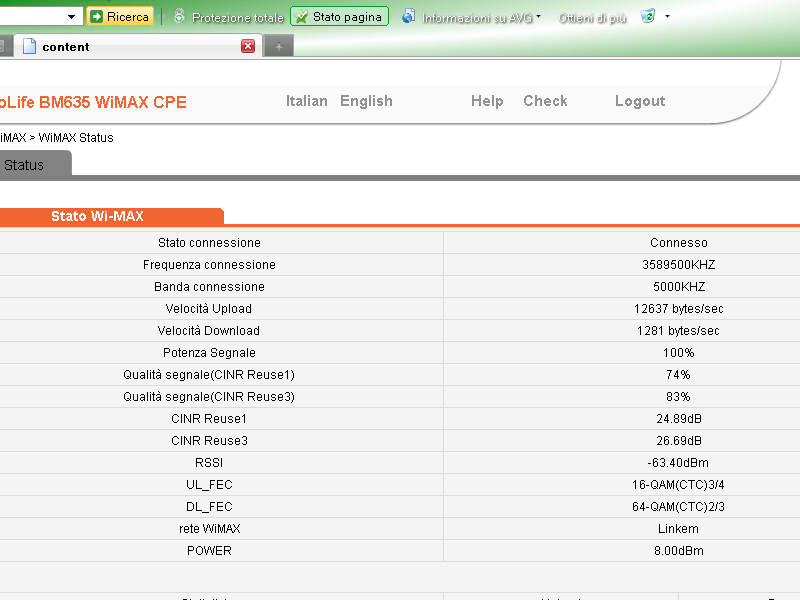The image size is (800, 600).
Task: Click the WiMAX Status breadcrumb text
Action: (76, 138)
